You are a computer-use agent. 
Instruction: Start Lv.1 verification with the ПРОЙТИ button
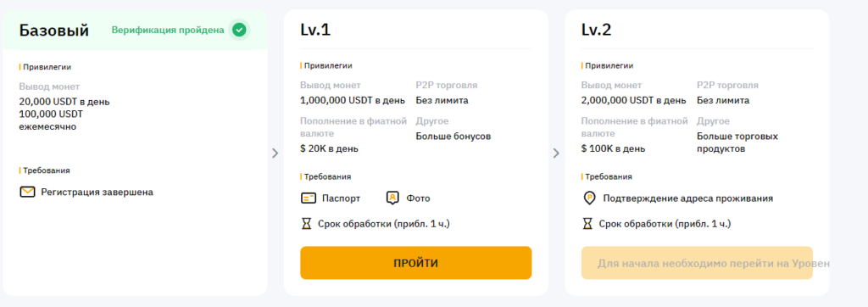(415, 263)
